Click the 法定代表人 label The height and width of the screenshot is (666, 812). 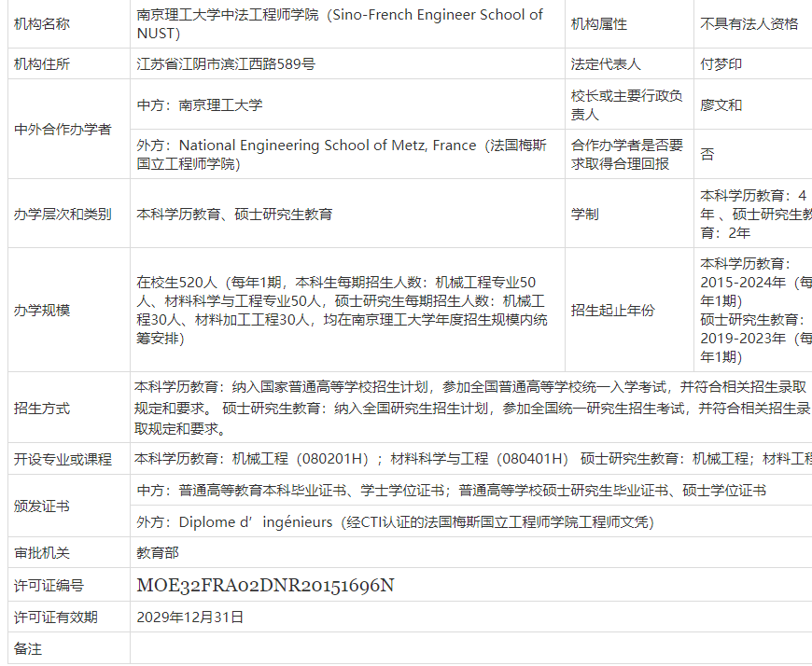tap(606, 64)
